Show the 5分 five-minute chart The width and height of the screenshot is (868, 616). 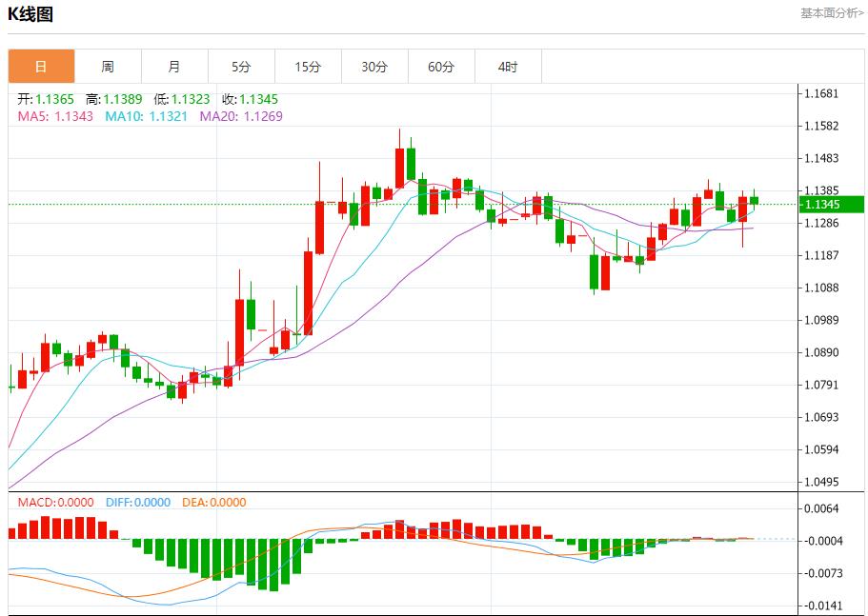[241, 67]
